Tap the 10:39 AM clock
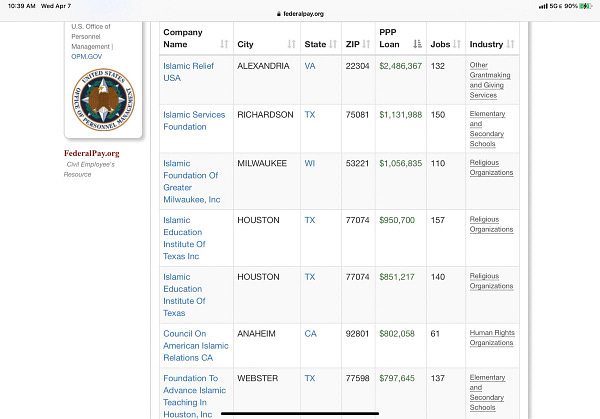600x419 pixels. tap(22, 6)
